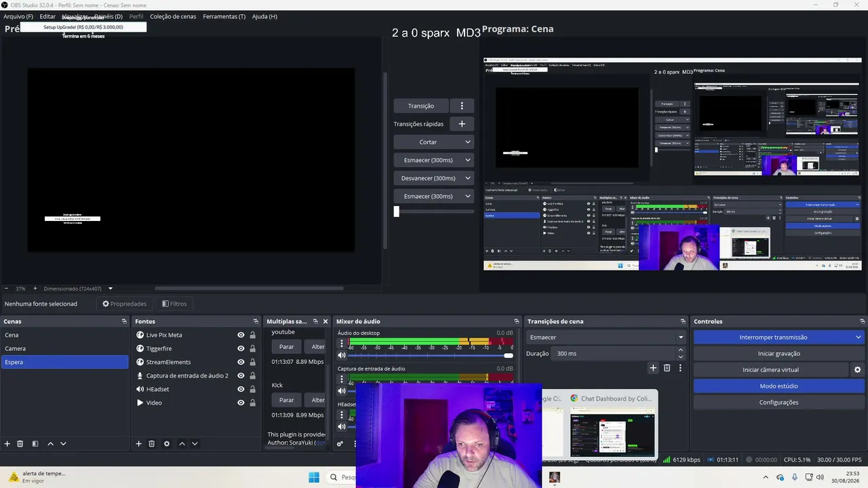The width and height of the screenshot is (868, 488).
Task: Open the preview scaling Dimensionado dropdown
Action: click(x=78, y=289)
